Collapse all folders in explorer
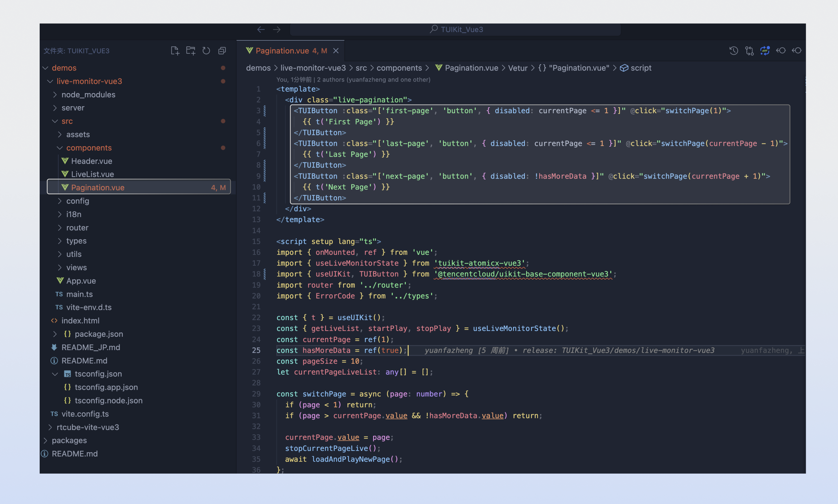The width and height of the screenshot is (838, 504). 222,51
